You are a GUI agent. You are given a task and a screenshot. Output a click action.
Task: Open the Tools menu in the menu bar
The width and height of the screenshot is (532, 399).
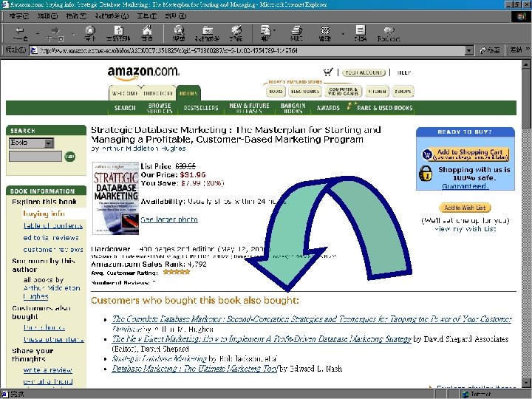pyautogui.click(x=146, y=16)
